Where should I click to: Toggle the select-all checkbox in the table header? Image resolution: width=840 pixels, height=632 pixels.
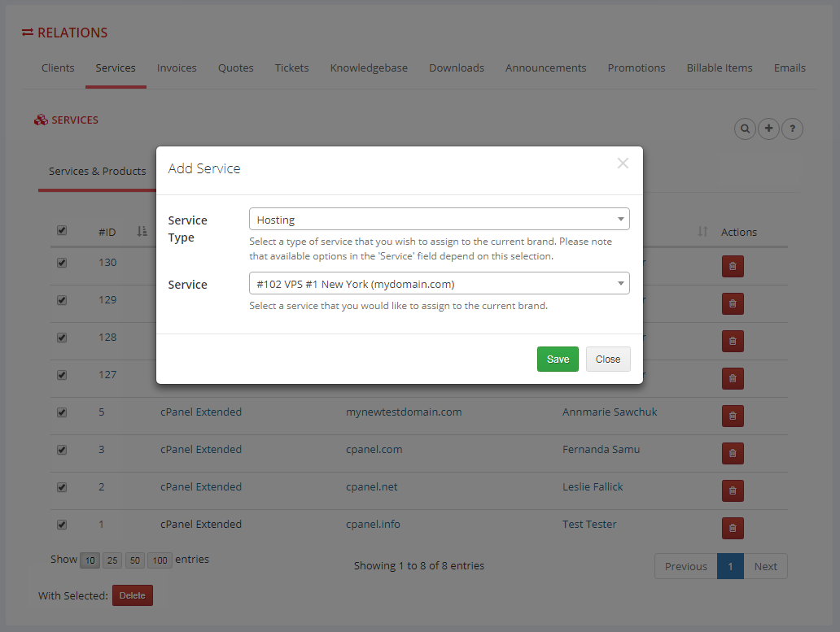[61, 230]
